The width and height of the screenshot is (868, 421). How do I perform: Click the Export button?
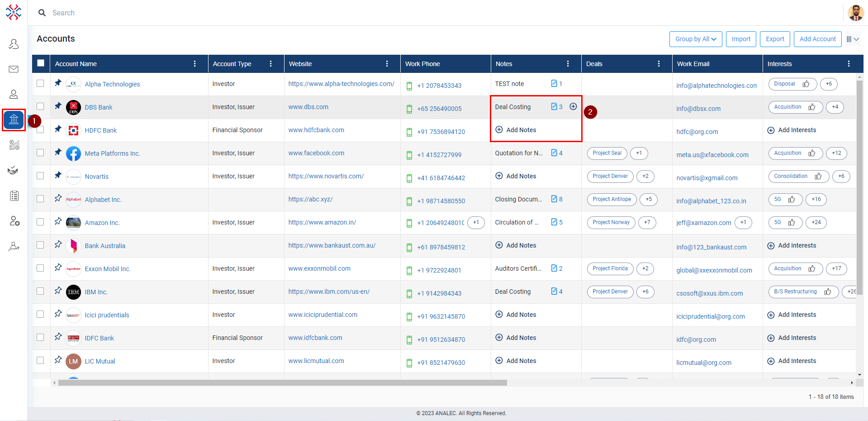(x=775, y=39)
